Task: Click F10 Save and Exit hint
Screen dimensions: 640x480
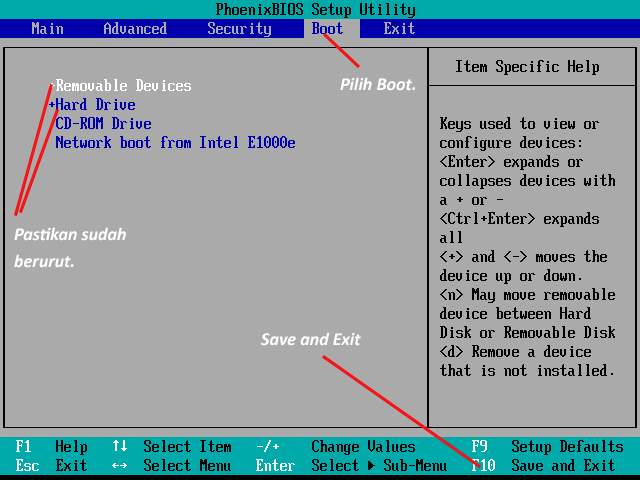Action: (x=543, y=465)
